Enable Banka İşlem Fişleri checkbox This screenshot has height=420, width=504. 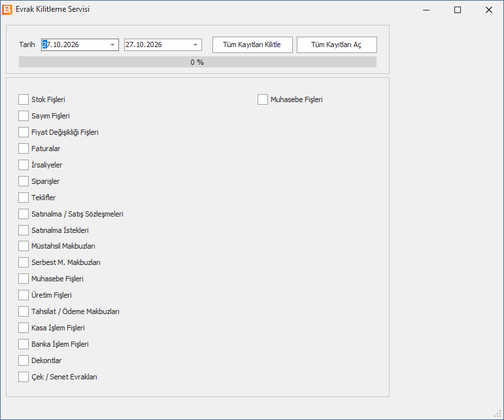24,344
